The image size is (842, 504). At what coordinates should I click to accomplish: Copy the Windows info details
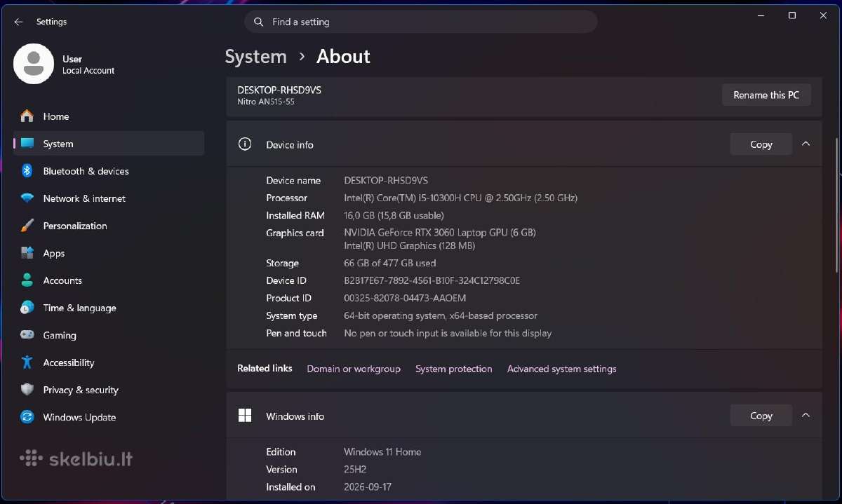[x=761, y=416]
